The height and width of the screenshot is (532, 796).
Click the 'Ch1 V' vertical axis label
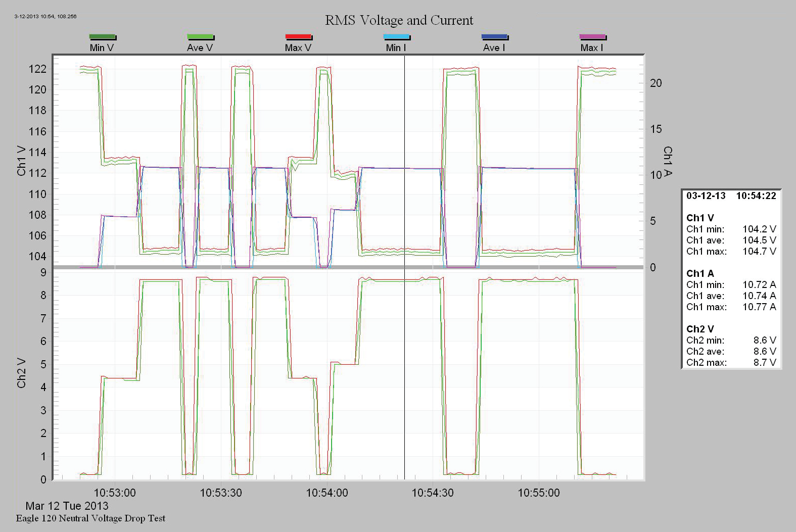coord(21,161)
